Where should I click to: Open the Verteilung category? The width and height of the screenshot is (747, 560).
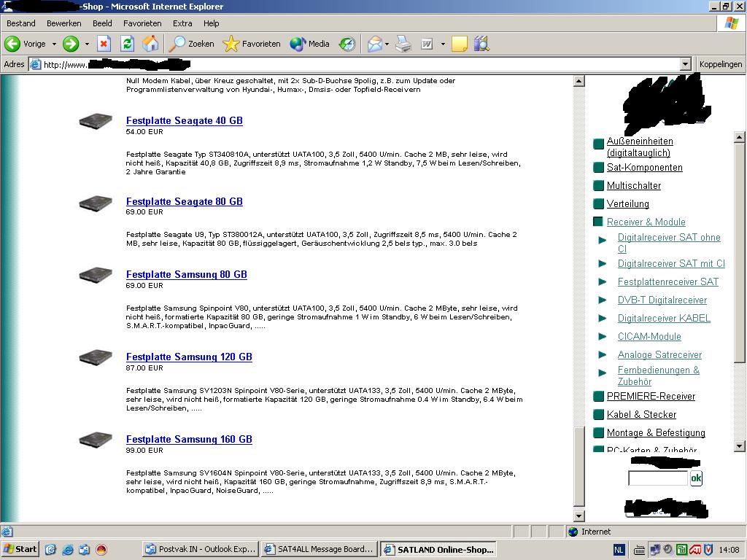tap(628, 204)
